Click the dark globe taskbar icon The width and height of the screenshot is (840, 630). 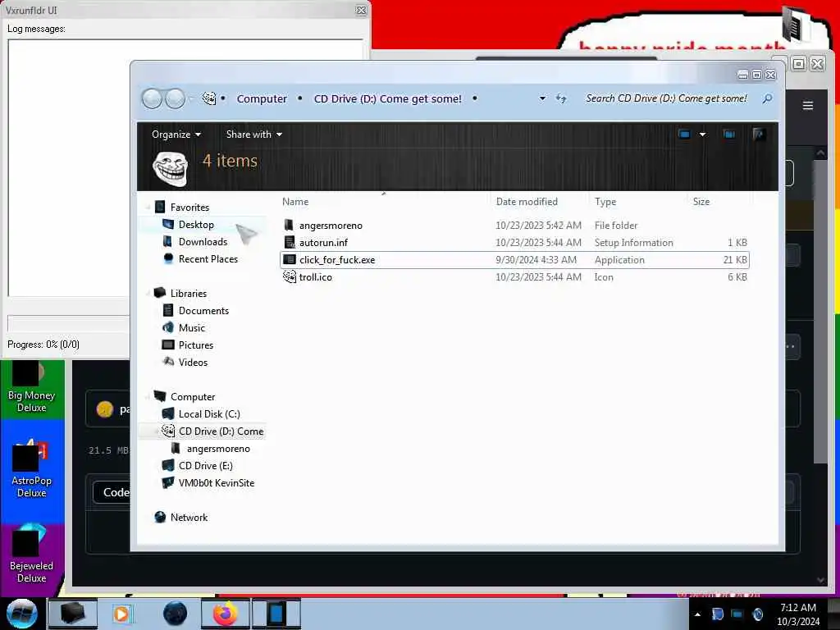coord(175,614)
